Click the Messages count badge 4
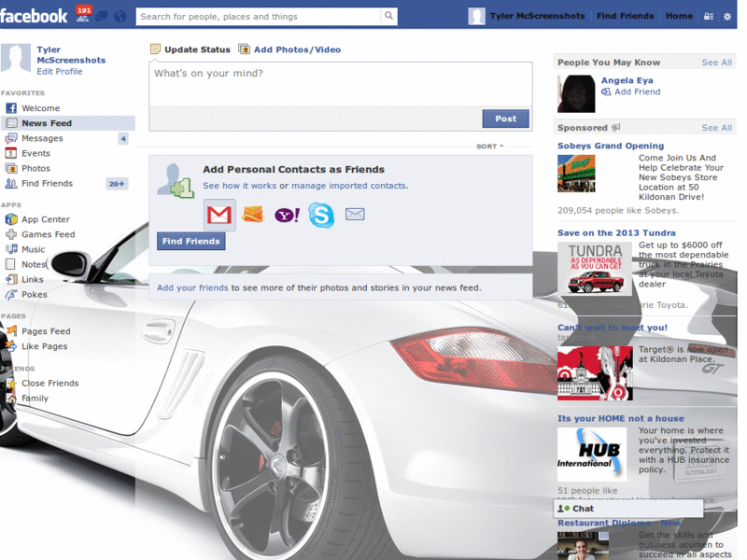The width and height of the screenshot is (747, 560). tap(123, 138)
